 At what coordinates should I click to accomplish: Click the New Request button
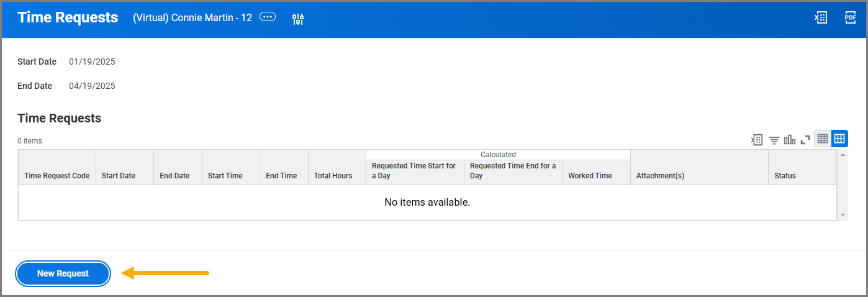(x=63, y=273)
